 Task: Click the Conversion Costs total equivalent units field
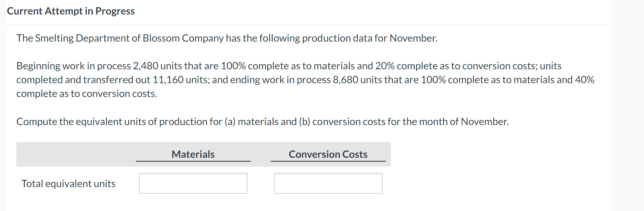[x=328, y=183]
